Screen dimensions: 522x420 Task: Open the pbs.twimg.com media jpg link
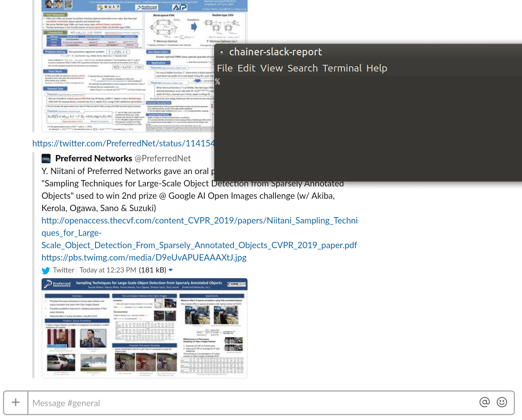[x=144, y=258]
